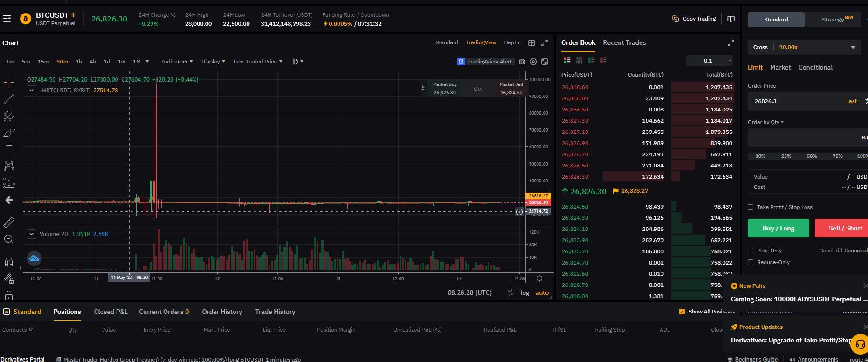Select the long position prediction tool

point(9,183)
